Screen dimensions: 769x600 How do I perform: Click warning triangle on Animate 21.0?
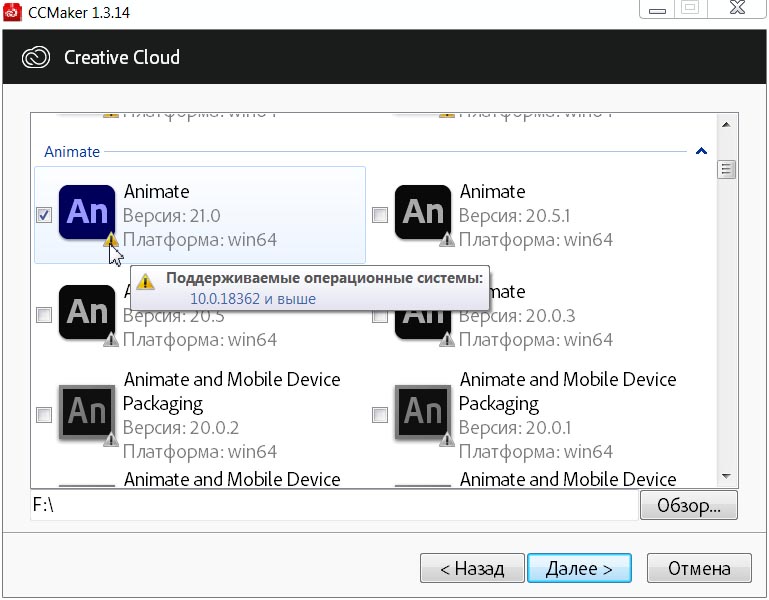111,239
